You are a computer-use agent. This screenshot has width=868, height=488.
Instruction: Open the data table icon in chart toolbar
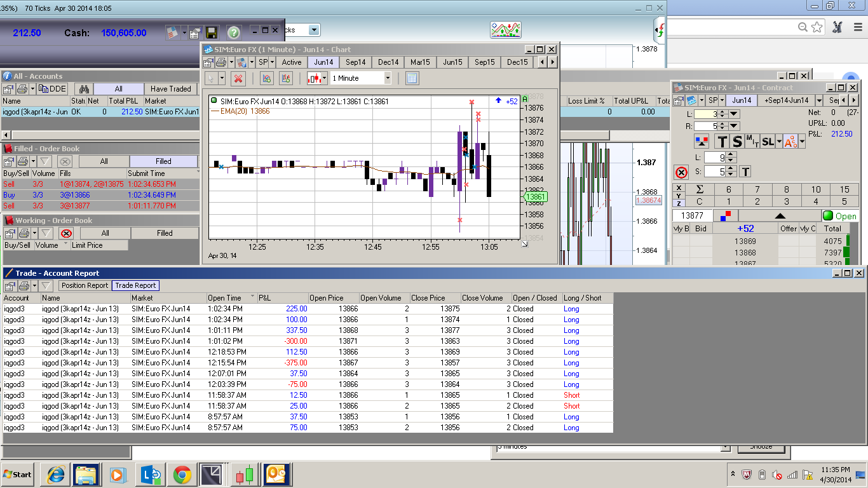(x=412, y=78)
